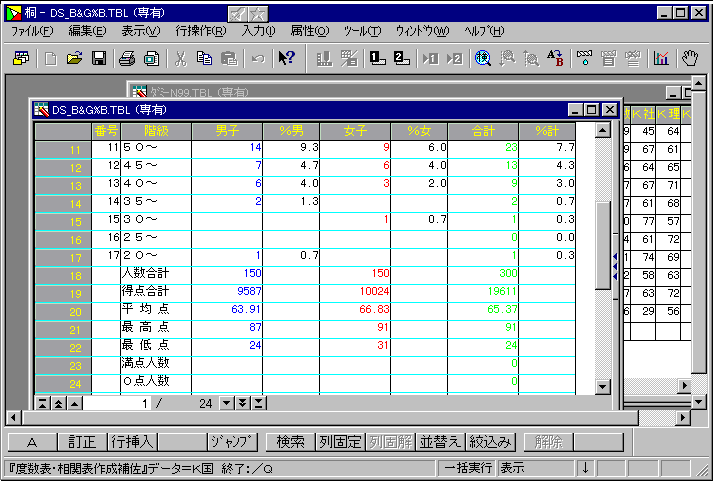Click the record number input field showing 1
Viewport: 713px width, 481px height.
point(118,403)
